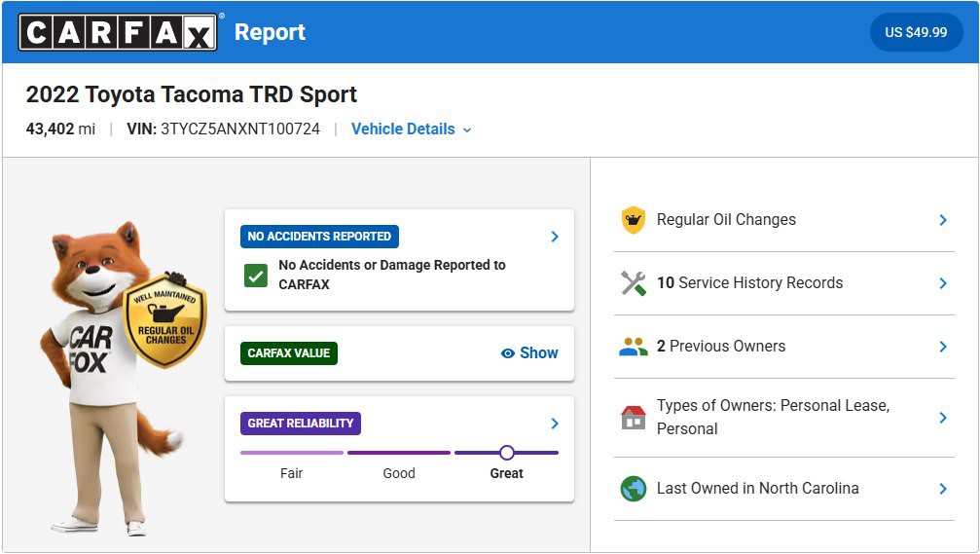Click the Good segment of reliability bar
The width and height of the screenshot is (980, 554).
(x=399, y=452)
